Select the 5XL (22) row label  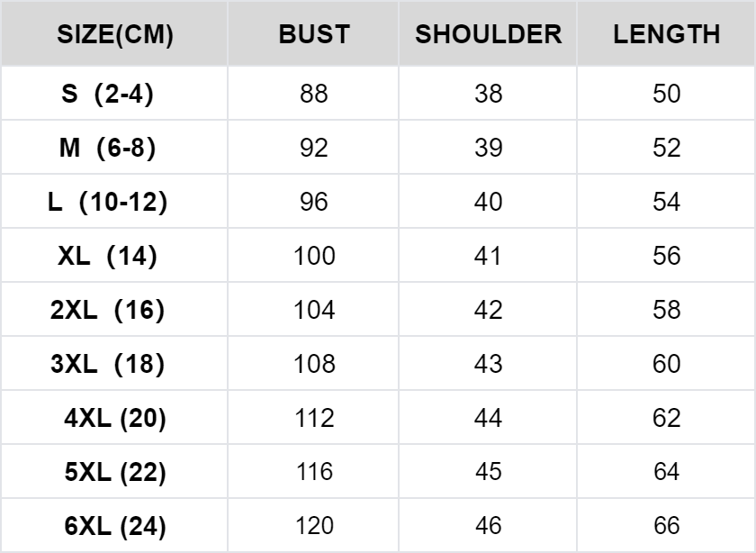pyautogui.click(x=115, y=472)
